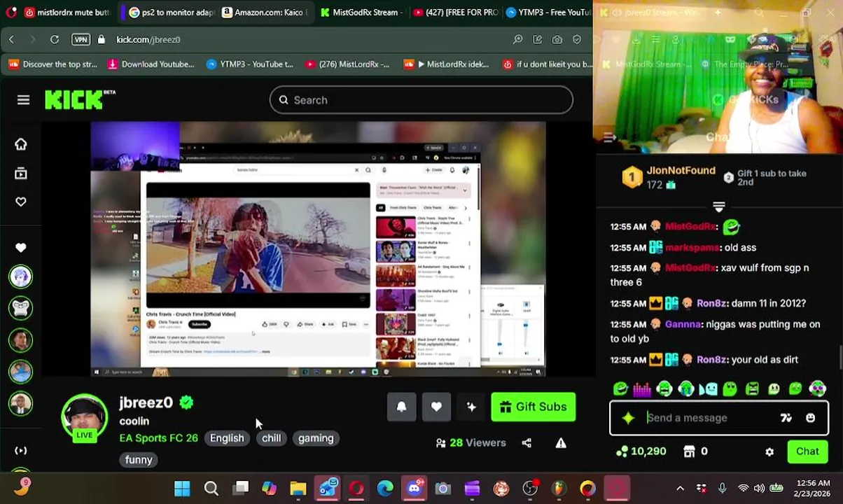Image resolution: width=843 pixels, height=504 pixels.
Task: Click JlonNotFound top gifter entry
Action: [668, 177]
